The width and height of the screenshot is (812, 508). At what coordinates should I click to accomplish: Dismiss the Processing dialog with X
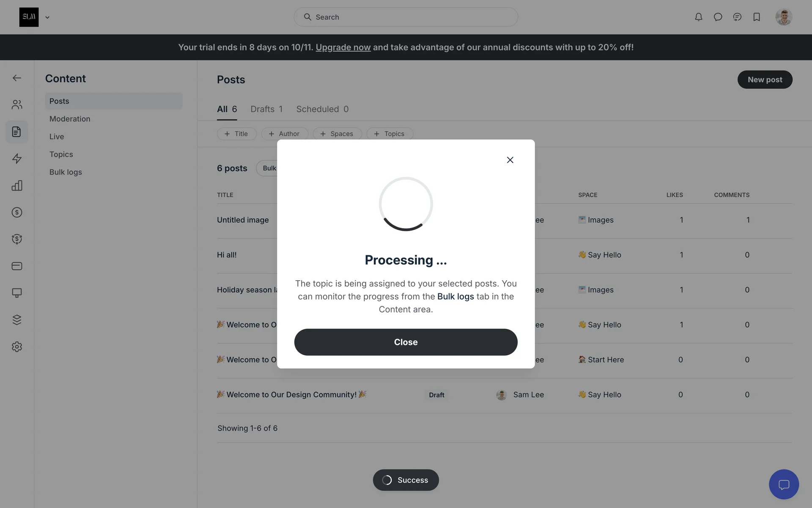(x=510, y=160)
